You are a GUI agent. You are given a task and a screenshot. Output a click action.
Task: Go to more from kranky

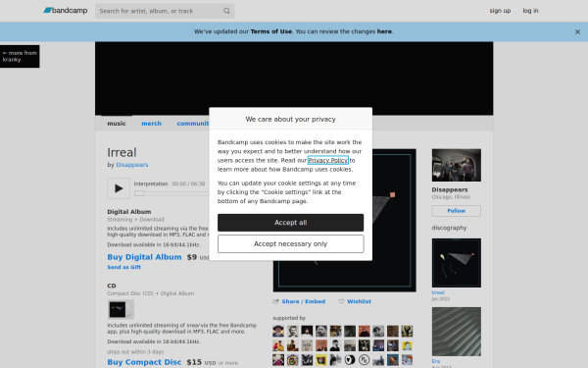point(20,56)
